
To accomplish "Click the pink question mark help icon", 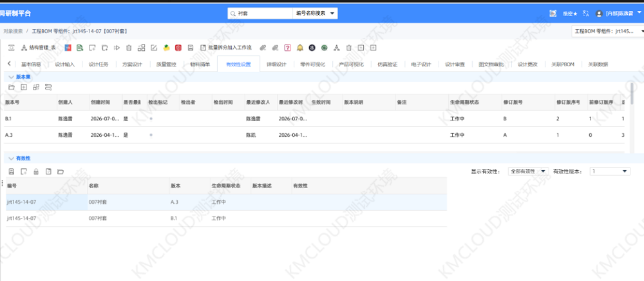I will coord(287,48).
